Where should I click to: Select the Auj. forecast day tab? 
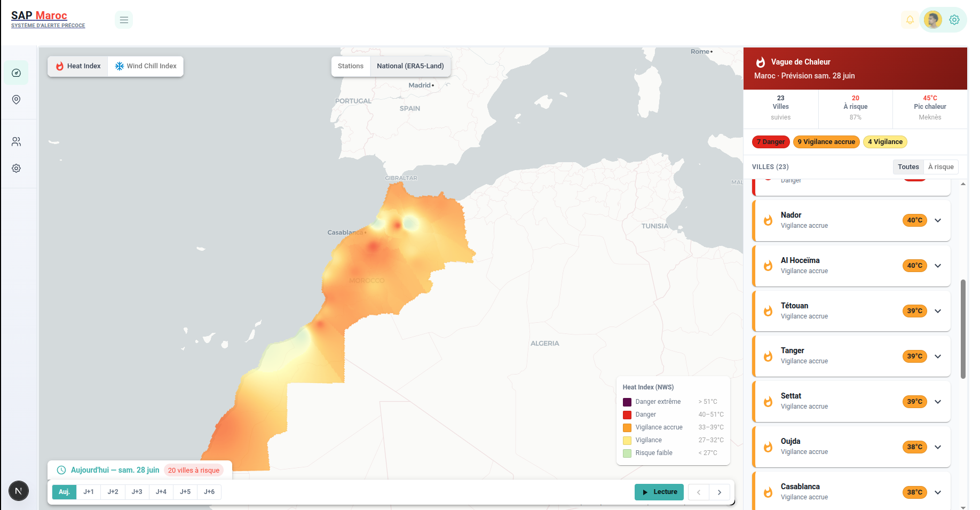click(x=65, y=492)
